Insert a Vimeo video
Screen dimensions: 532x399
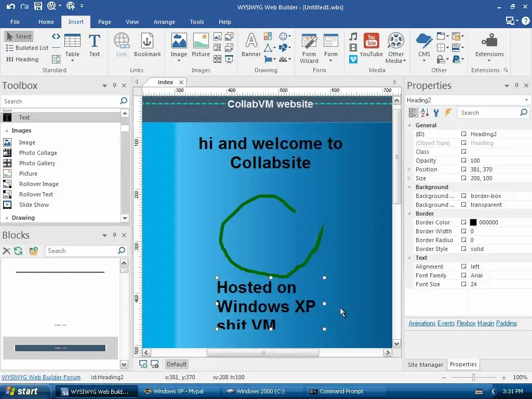tap(353, 59)
